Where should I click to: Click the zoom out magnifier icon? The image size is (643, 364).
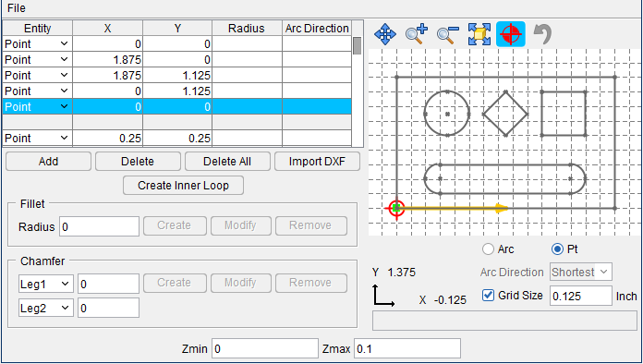(x=448, y=34)
